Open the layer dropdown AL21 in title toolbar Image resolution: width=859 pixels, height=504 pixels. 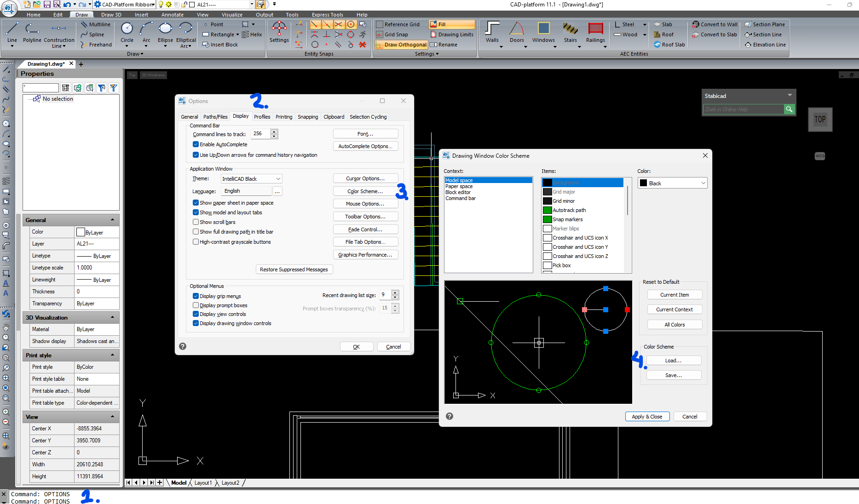pos(251,5)
